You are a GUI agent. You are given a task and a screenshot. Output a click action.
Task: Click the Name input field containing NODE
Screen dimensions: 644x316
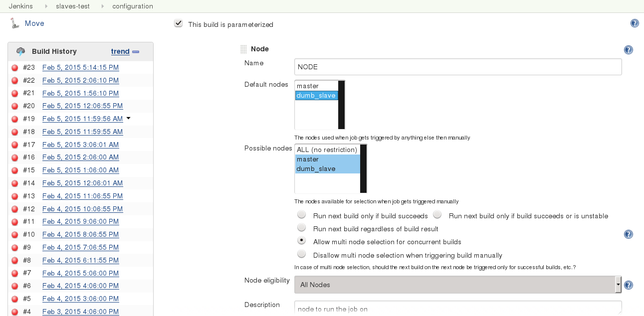click(x=457, y=67)
